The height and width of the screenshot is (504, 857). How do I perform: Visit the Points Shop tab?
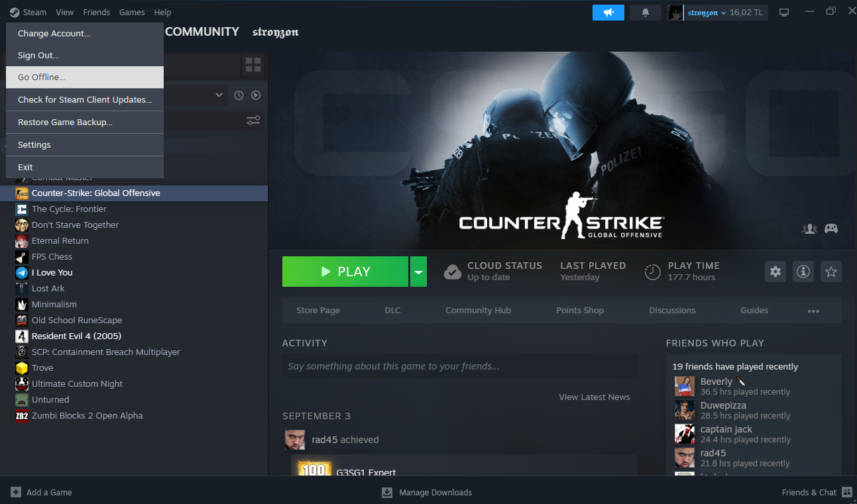pyautogui.click(x=580, y=311)
